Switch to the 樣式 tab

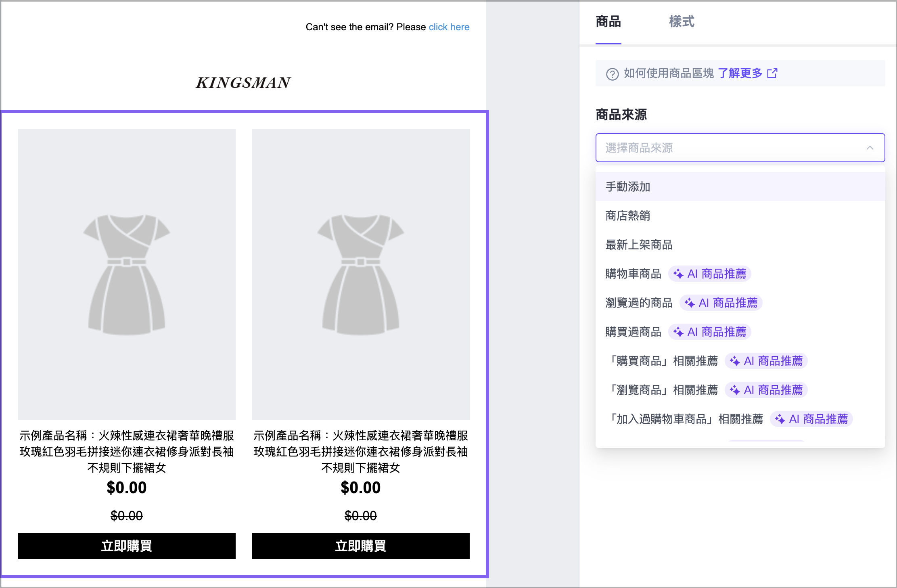pos(682,22)
